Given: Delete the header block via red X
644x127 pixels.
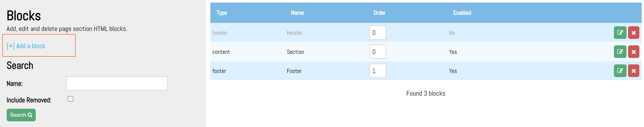Looking at the screenshot, I should [x=633, y=33].
